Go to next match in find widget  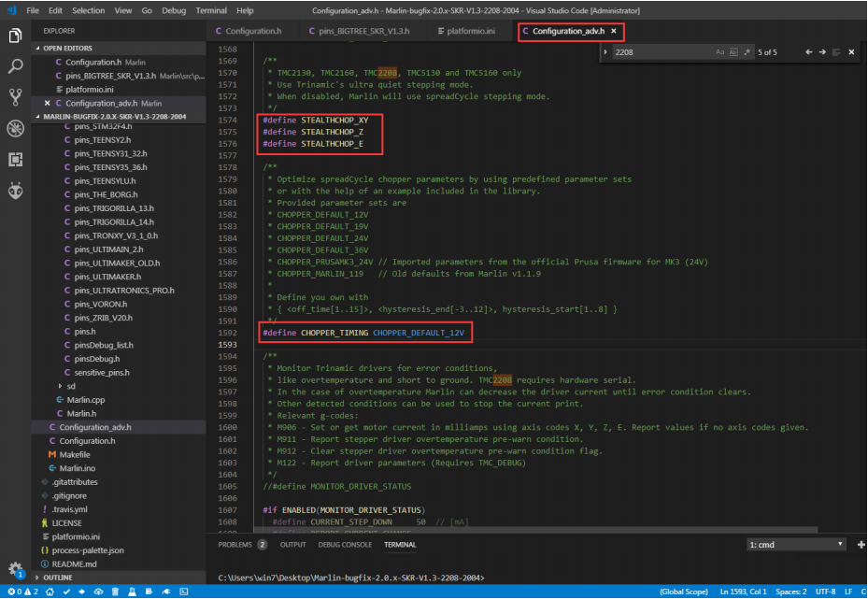click(x=821, y=52)
